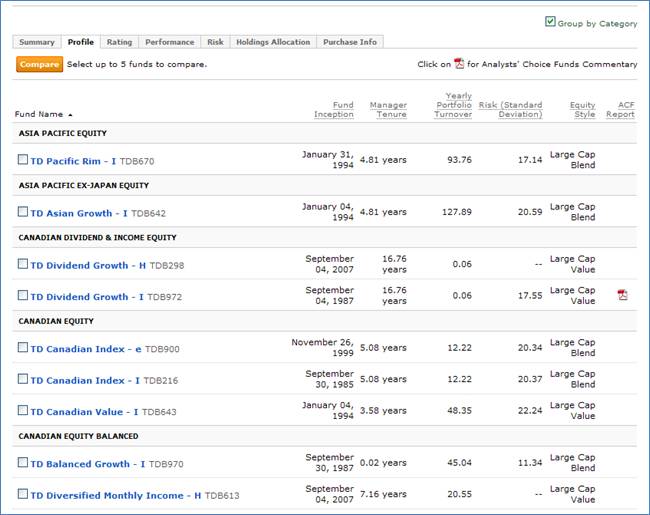
Task: Switch to the Summary tab
Action: pos(37,42)
